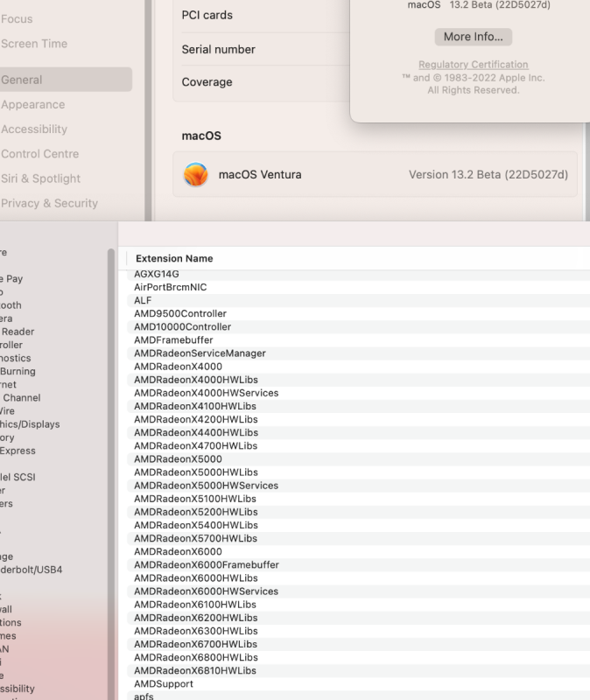
Task: Select the AMDRadeonX6100HWLibs row
Action: click(x=358, y=605)
